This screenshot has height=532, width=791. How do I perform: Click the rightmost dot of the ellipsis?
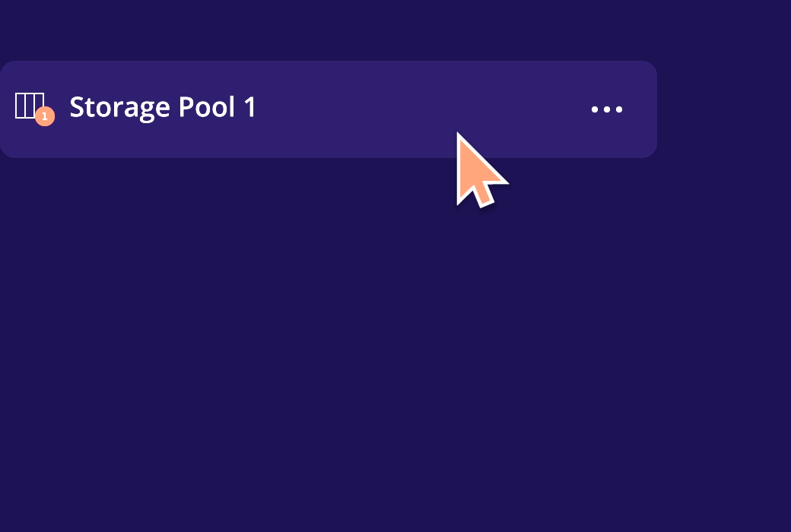619,109
